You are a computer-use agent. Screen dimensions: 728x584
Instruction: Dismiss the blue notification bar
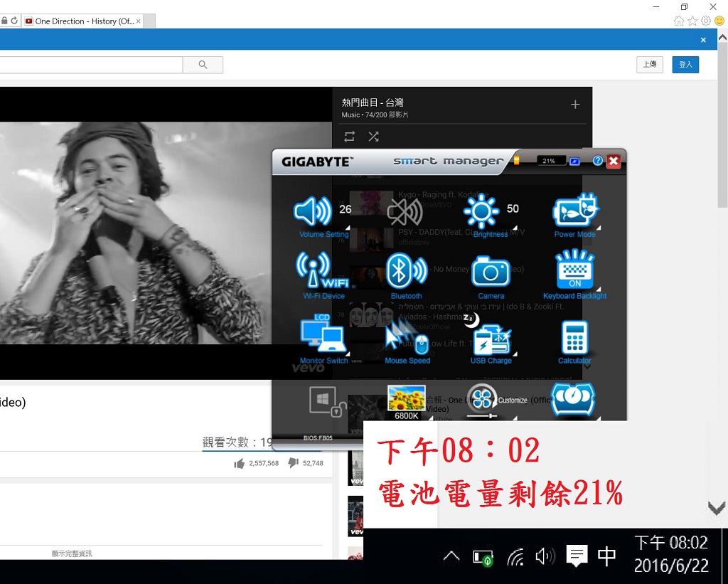point(703,40)
